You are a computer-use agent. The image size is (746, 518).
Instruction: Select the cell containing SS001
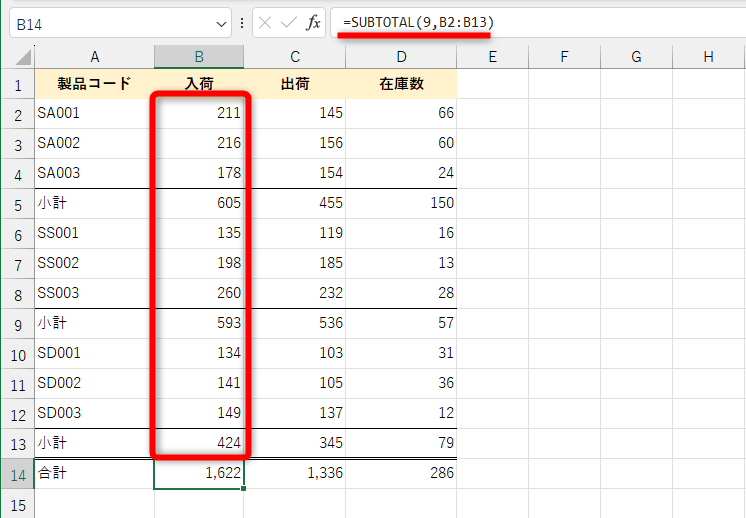click(95, 233)
